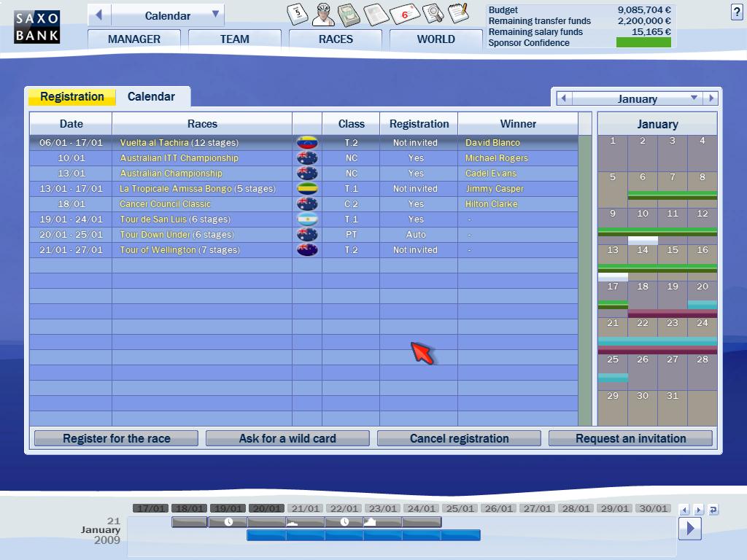Open the finances money stack icon
The width and height of the screenshot is (747, 560).
click(349, 13)
